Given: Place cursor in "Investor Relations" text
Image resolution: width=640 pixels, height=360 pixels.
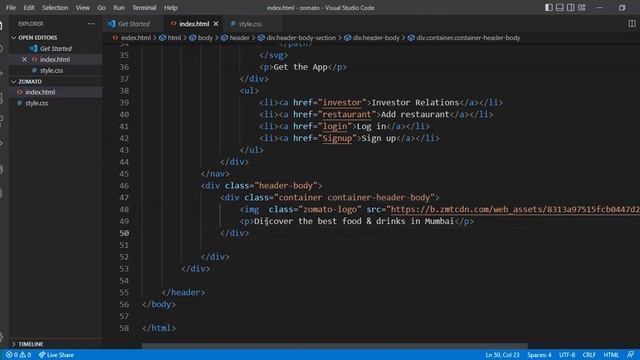Looking at the screenshot, I should point(415,103).
